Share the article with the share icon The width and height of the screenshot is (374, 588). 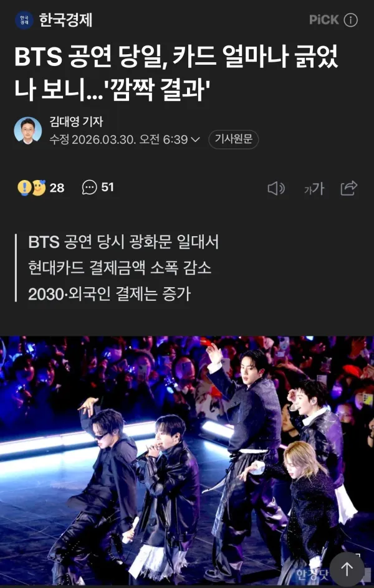click(x=349, y=188)
